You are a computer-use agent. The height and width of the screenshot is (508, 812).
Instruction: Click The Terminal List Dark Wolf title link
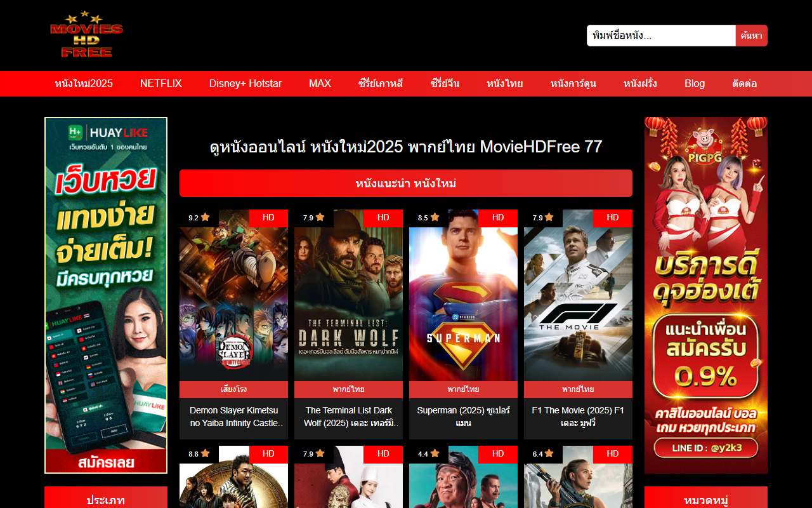point(348,417)
